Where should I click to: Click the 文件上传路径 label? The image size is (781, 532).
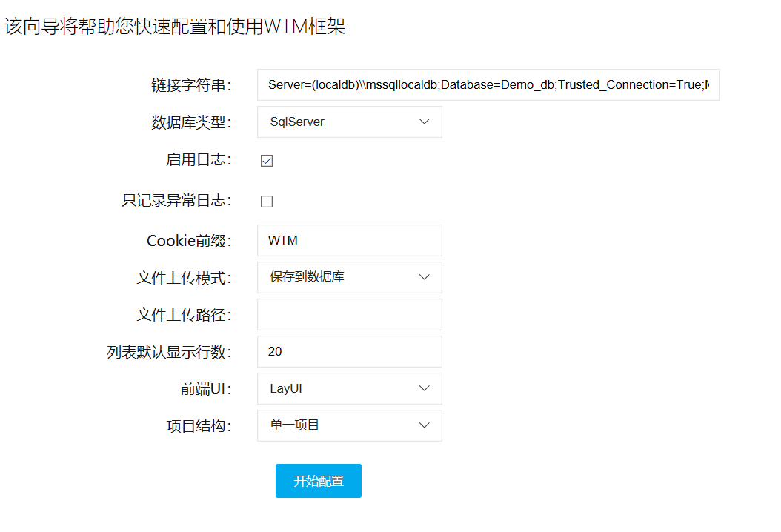[x=184, y=315]
